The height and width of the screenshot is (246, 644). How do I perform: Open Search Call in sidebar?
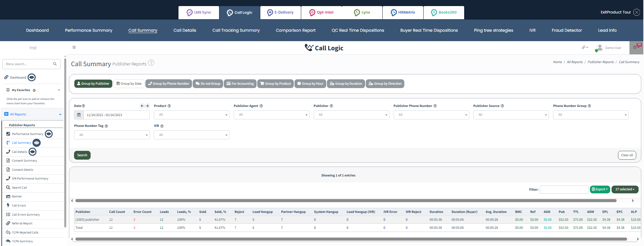point(19,188)
